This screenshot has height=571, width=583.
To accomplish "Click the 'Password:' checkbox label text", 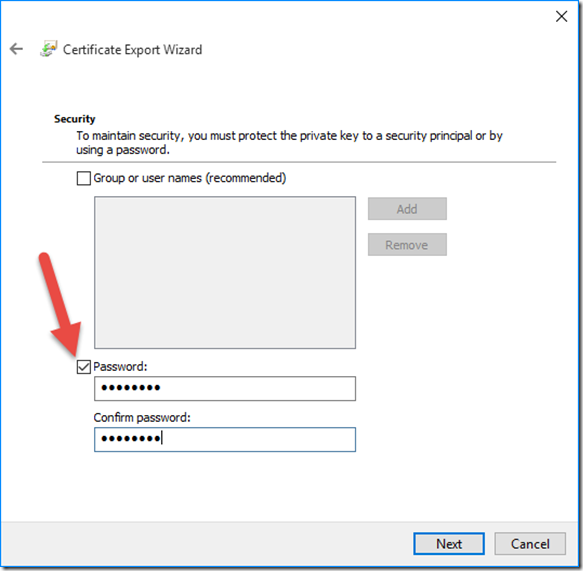I will (x=120, y=367).
